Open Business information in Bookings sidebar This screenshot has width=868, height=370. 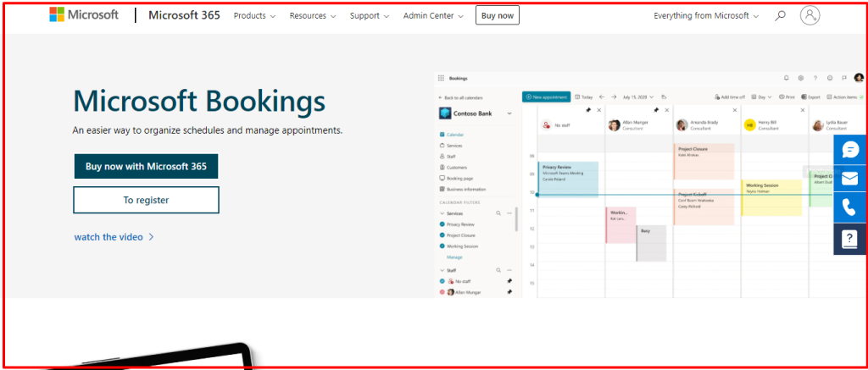[462, 189]
